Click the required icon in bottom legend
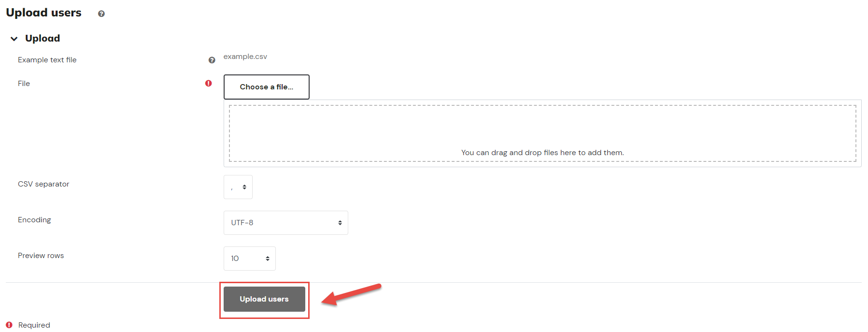This screenshot has height=332, width=868. point(9,325)
